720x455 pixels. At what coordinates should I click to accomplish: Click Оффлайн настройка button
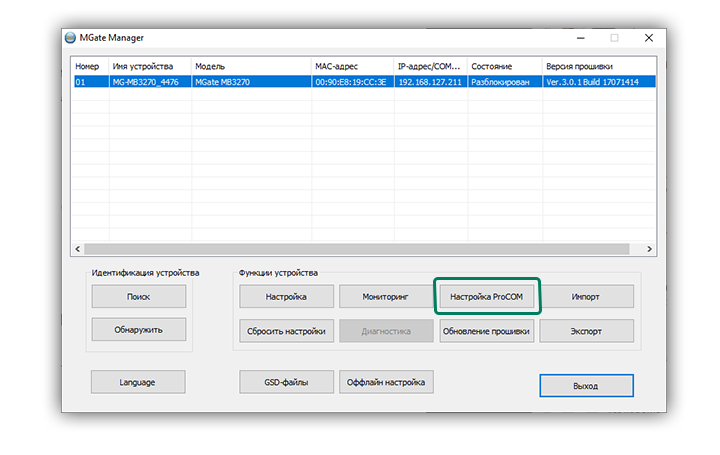coord(386,382)
